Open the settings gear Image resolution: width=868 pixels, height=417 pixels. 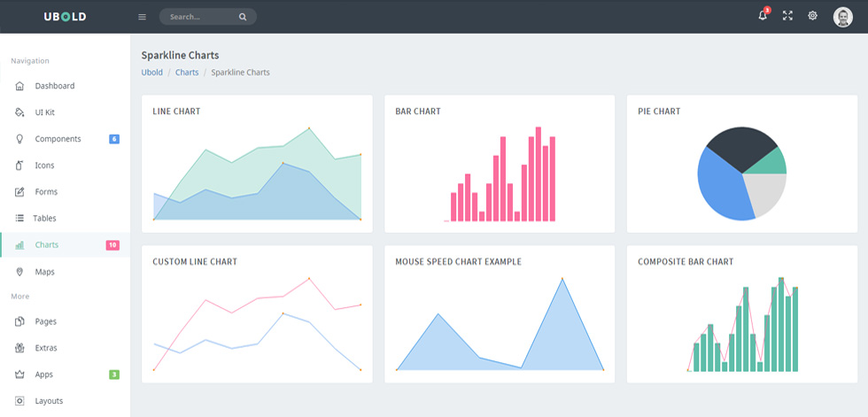click(x=812, y=15)
